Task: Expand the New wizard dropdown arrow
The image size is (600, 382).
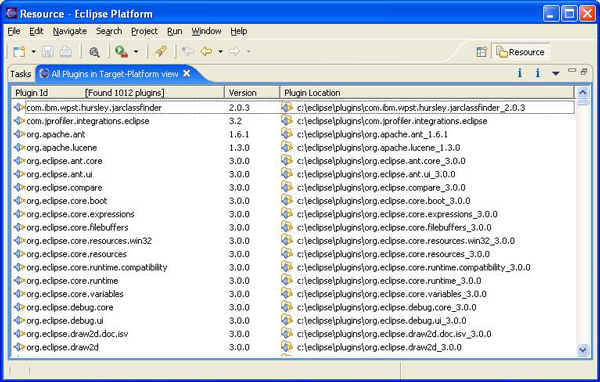Action: point(33,51)
